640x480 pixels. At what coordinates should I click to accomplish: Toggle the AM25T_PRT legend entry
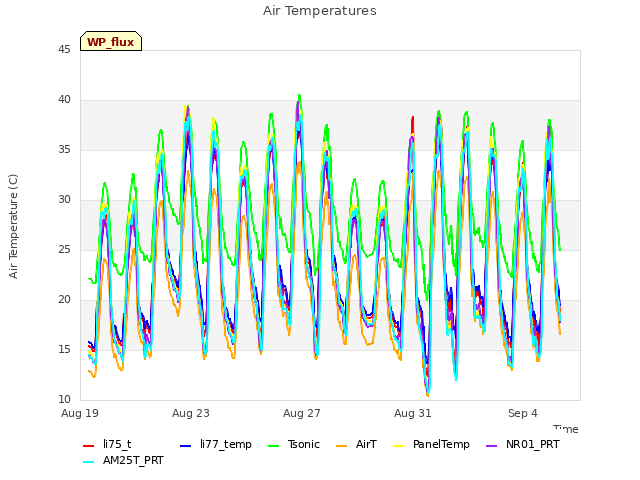123,460
